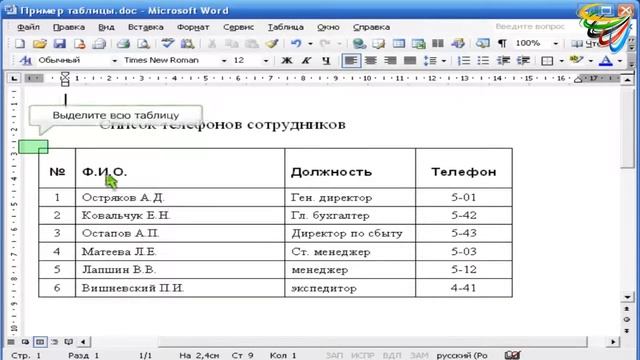This screenshot has height=360, width=640.
Task: Open the font list for Times New Roman
Action: coord(224,60)
